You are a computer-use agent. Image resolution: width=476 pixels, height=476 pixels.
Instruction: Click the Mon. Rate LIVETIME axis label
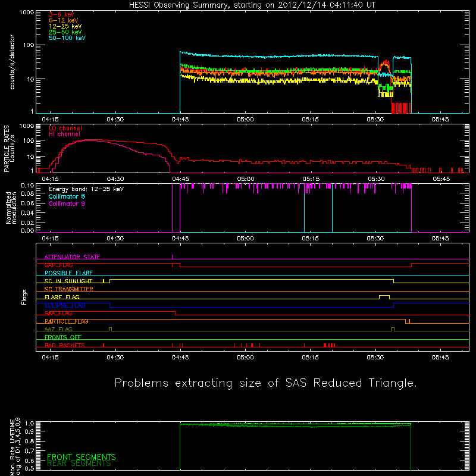[15, 447]
